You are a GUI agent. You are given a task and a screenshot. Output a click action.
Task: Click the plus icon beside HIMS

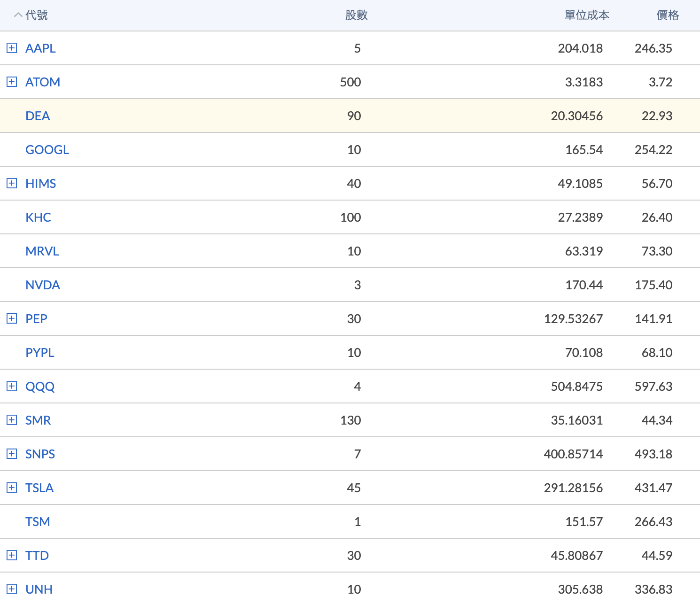[x=12, y=183]
